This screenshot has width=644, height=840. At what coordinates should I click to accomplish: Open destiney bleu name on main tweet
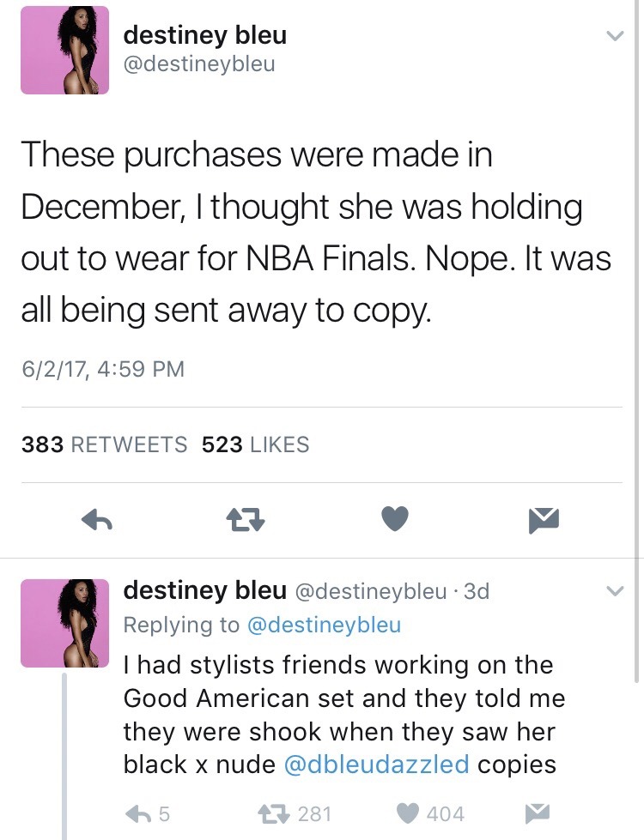[x=205, y=34]
